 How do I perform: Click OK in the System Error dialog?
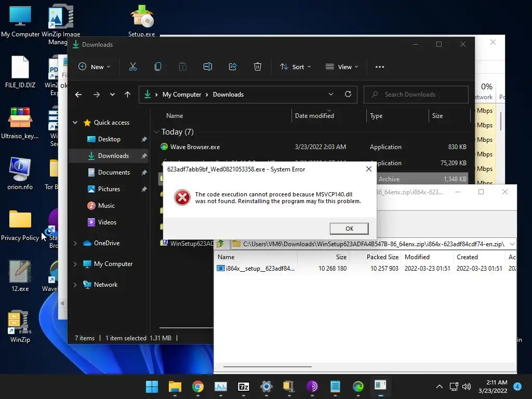point(349,229)
